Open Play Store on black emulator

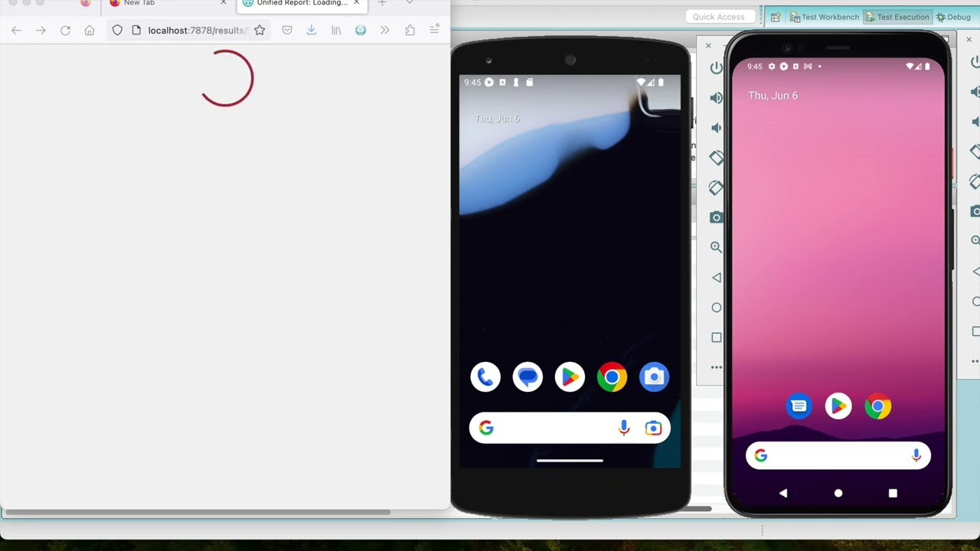point(570,377)
